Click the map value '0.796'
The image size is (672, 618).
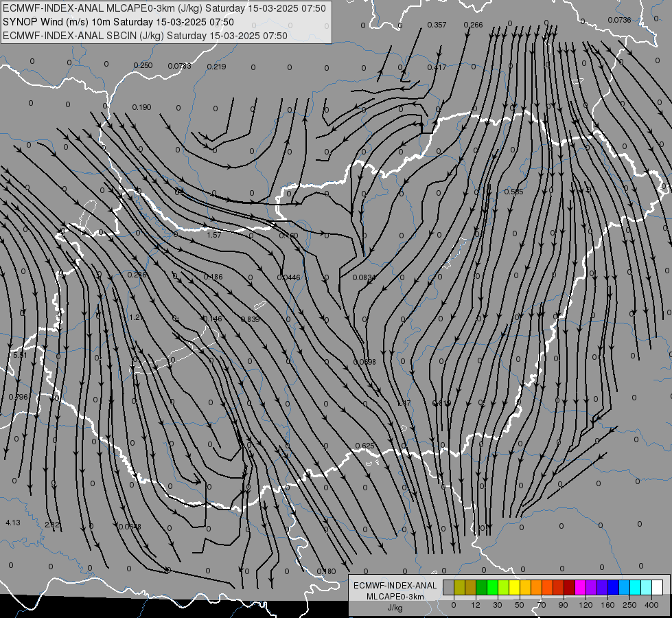[19, 397]
